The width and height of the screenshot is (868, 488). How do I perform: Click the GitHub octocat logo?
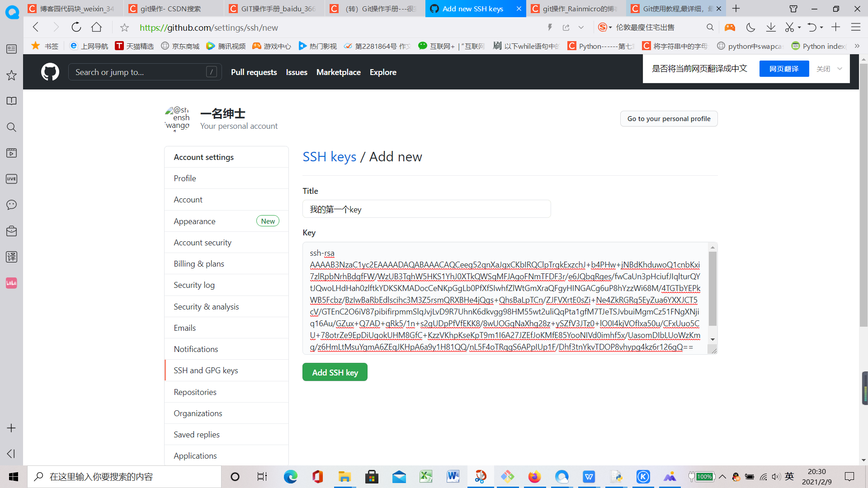tap(50, 72)
